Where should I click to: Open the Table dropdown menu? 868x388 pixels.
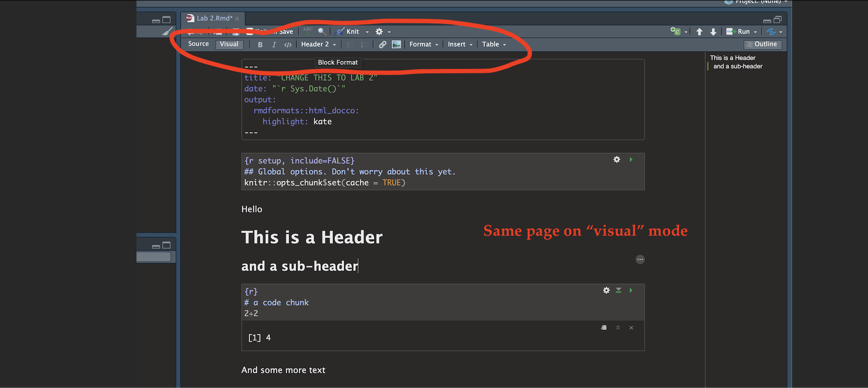pos(494,44)
